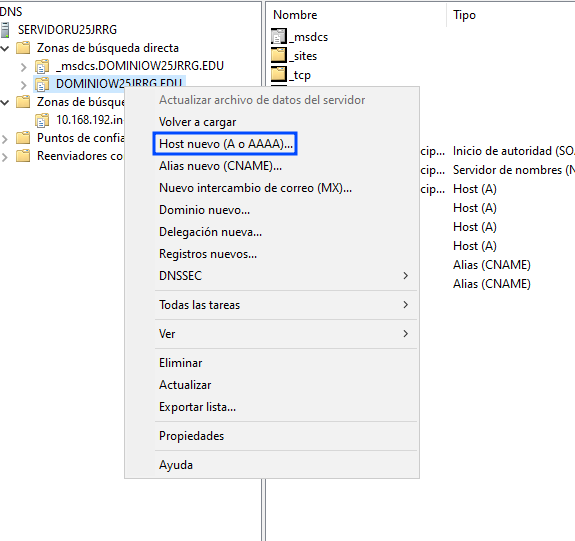Select the _tcp entry name
The width and height of the screenshot is (575, 541).
pyautogui.click(x=300, y=75)
